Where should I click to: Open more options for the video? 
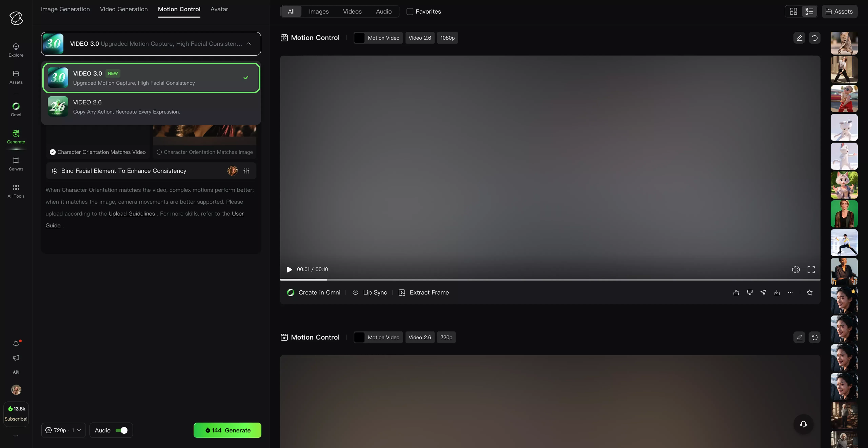(x=790, y=292)
